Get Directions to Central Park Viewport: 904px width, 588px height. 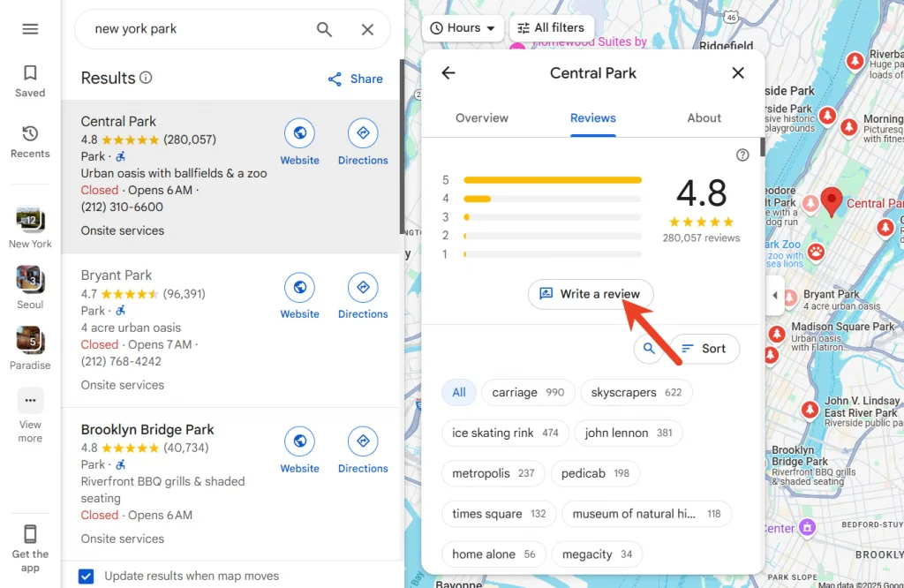(363, 133)
